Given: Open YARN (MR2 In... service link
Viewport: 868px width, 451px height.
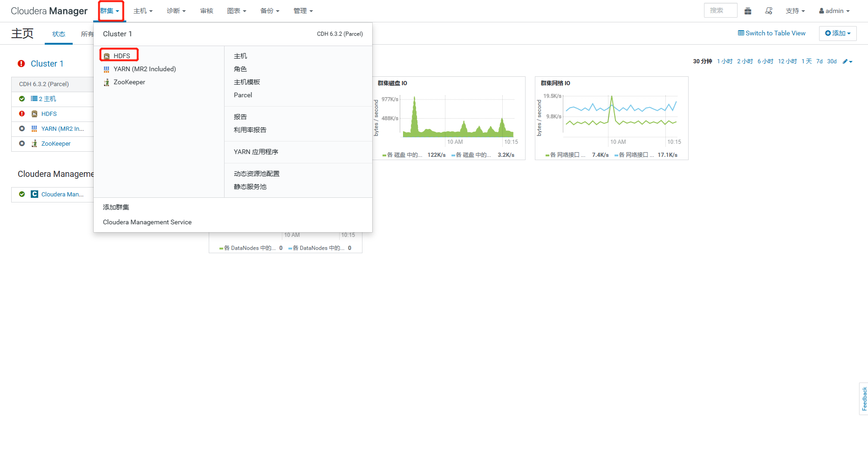Looking at the screenshot, I should point(62,129).
